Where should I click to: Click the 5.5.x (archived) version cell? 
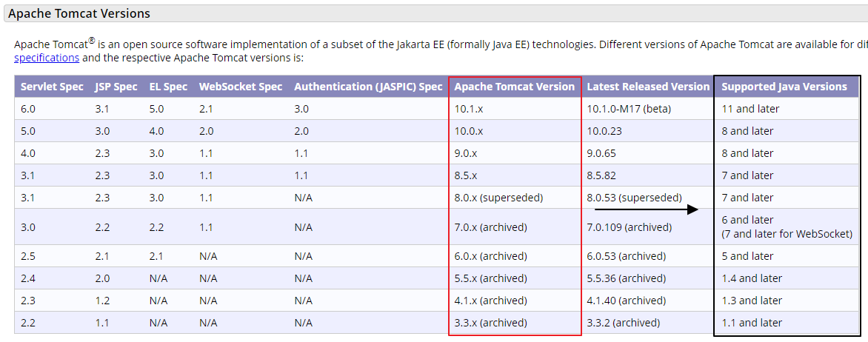[490, 278]
